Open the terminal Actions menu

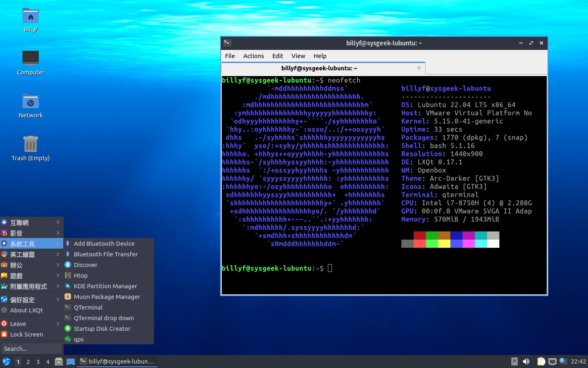[254, 56]
